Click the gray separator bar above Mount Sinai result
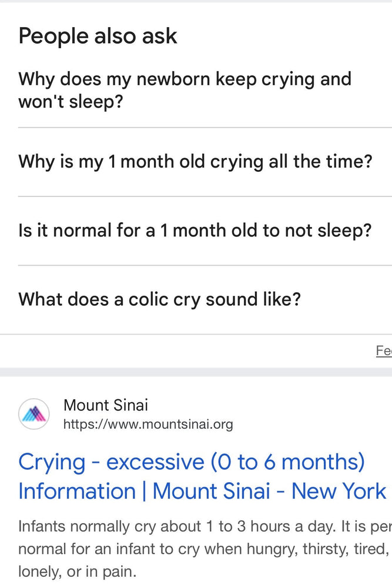Image resolution: width=392 pixels, height=588 pixels. coord(196,372)
